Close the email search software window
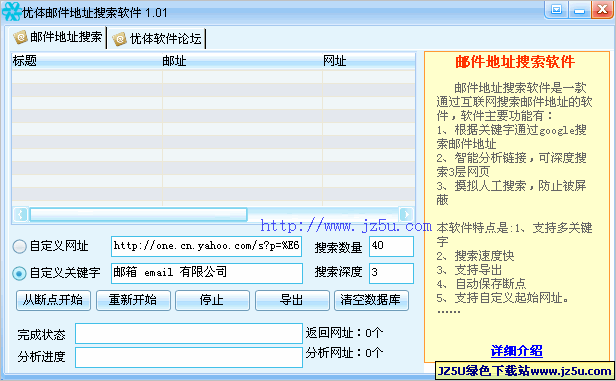The height and width of the screenshot is (381, 616). pos(602,9)
